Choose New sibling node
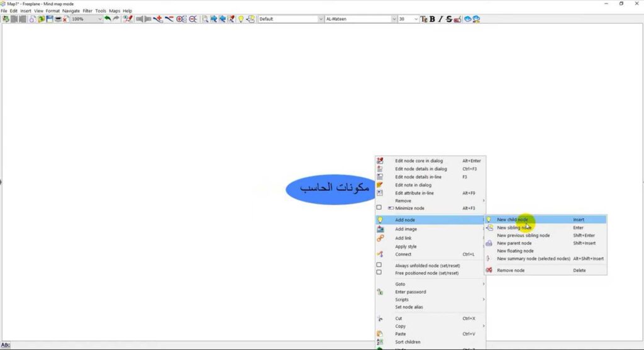Screen dimensions: 644x350 546,227
